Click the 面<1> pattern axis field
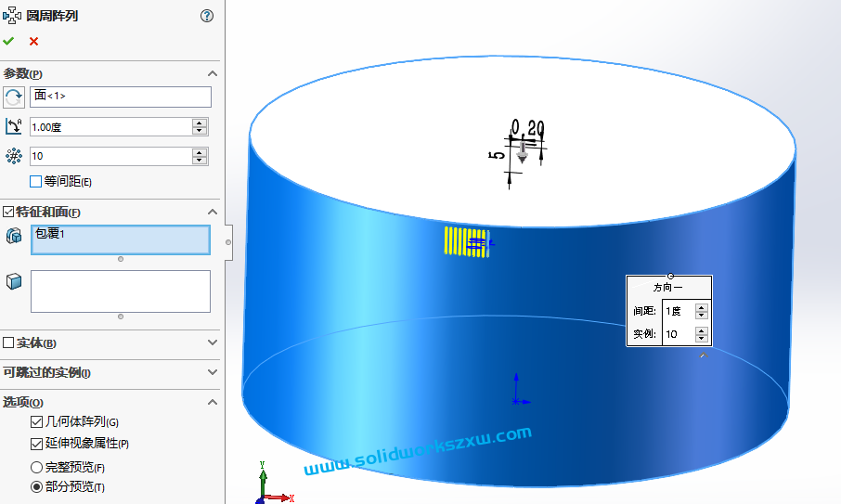 [x=121, y=97]
